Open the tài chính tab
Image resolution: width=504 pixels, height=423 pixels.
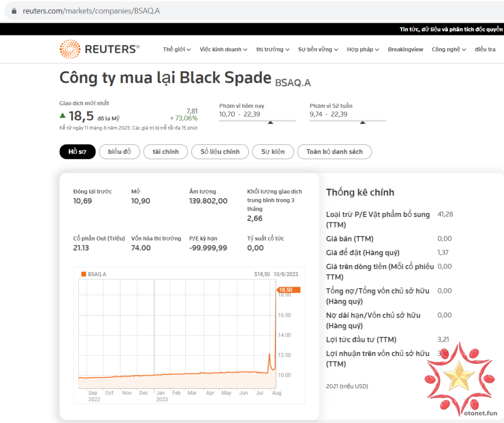165,151
